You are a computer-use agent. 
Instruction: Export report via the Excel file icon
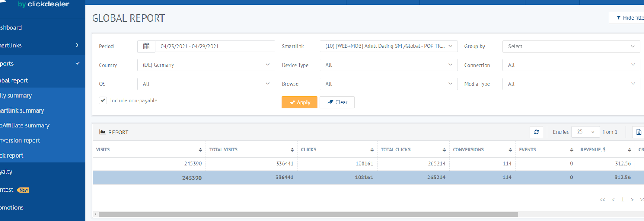[x=639, y=132]
